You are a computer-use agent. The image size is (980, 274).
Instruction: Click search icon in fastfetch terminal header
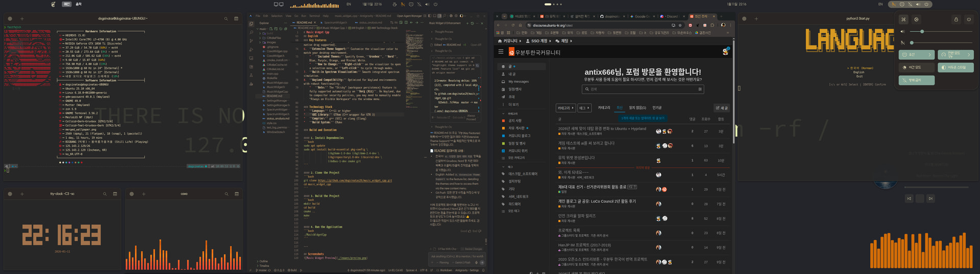click(226, 19)
